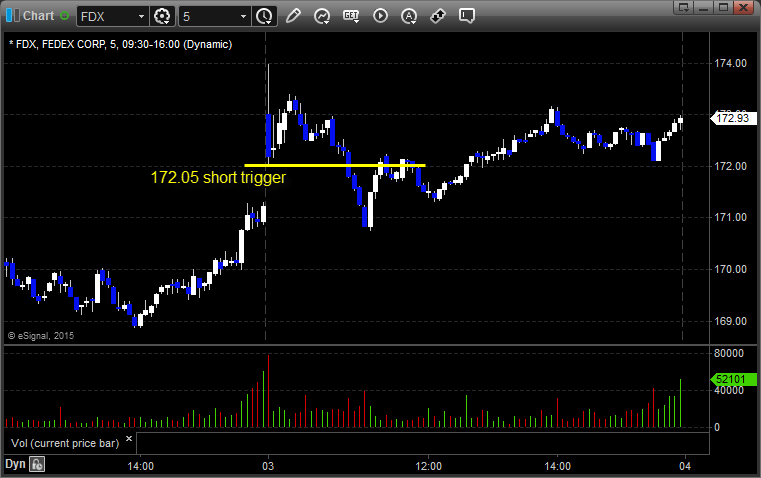Click the 172.93 current price marker
The width and height of the screenshot is (761, 478).
[x=733, y=118]
